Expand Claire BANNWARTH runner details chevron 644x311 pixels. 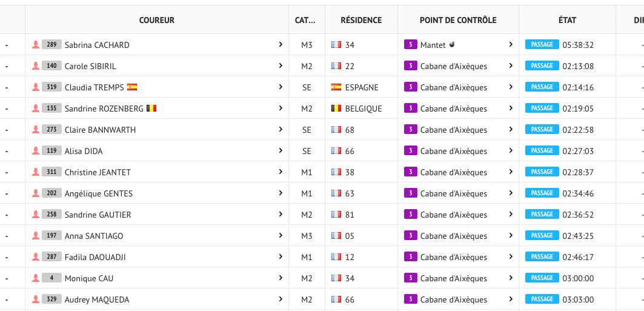point(281,130)
